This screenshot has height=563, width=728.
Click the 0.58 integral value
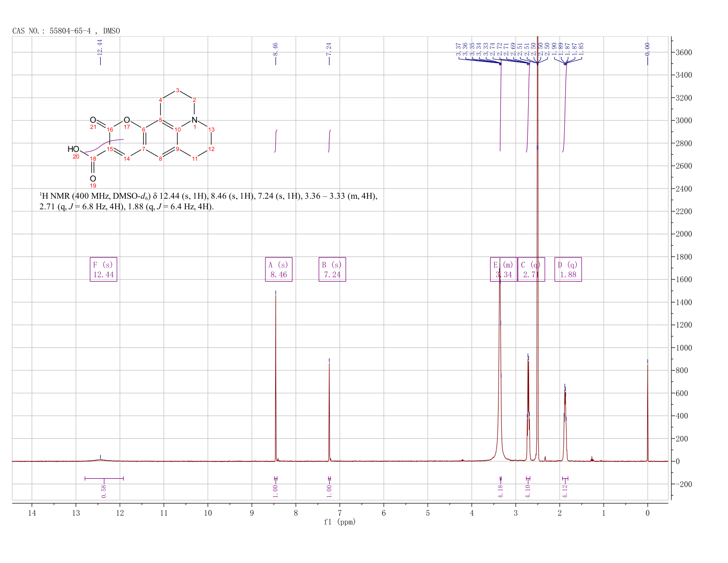tap(104, 491)
